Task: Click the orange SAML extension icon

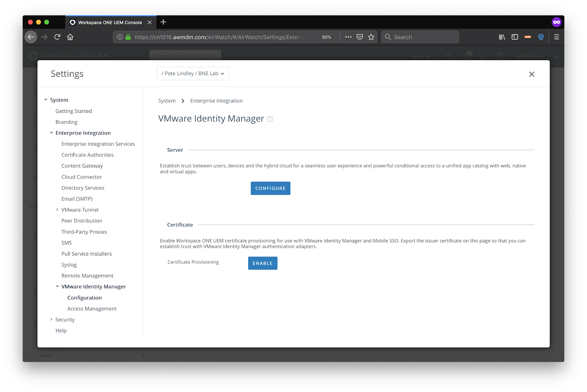Action: [x=528, y=37]
